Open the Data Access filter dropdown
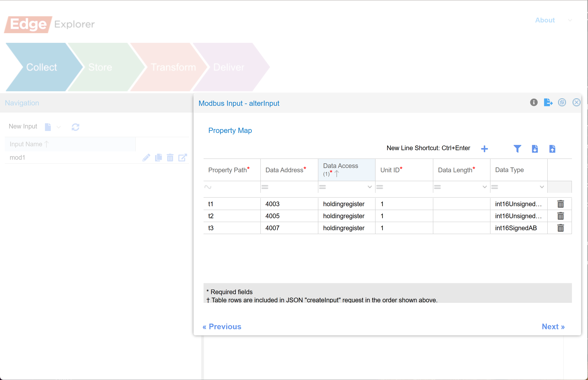Screen dimensions: 588x380 [370, 187]
